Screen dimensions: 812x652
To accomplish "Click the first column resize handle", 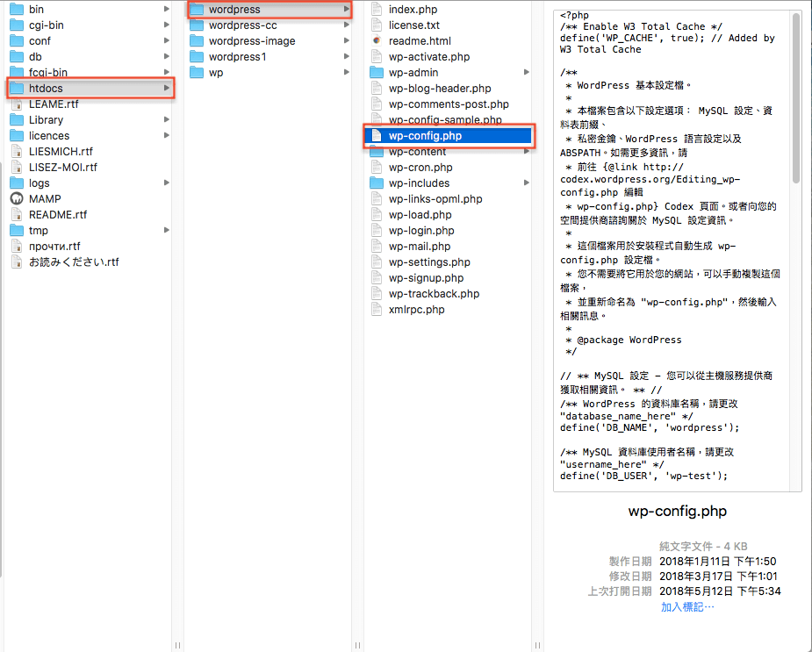I will pyautogui.click(x=177, y=645).
